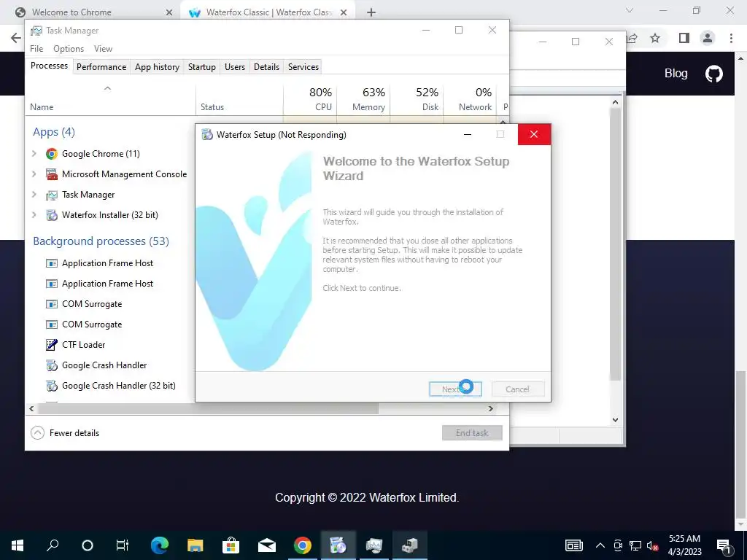Switch to Chrome via taskbar icon
Screen dimensions: 747x560
(x=303, y=545)
